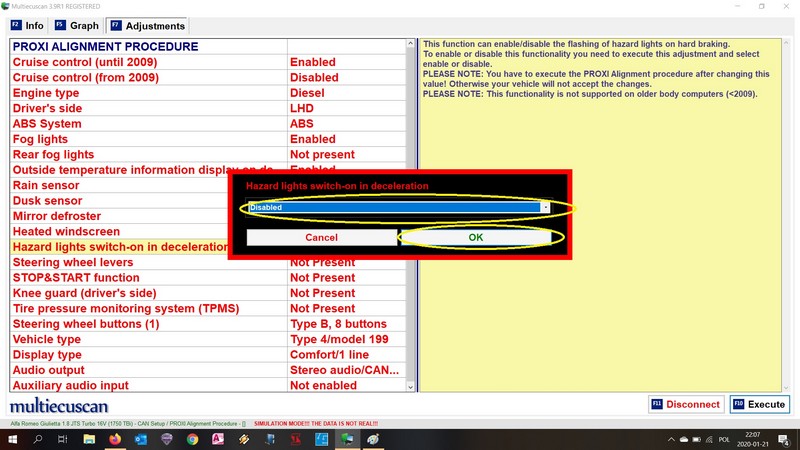Screen dimensions: 800x450
Task: Click the description panel scrollbar down arrow
Action: click(x=786, y=388)
